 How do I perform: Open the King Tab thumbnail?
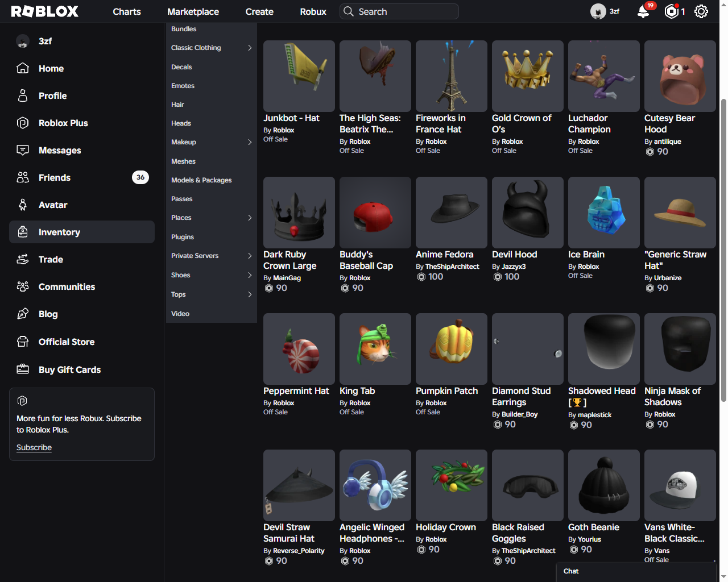pyautogui.click(x=375, y=349)
